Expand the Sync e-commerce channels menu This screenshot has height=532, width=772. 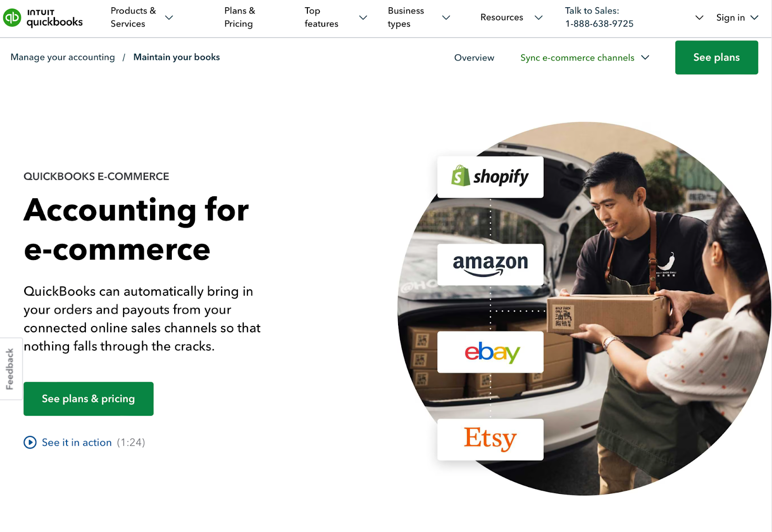[585, 57]
